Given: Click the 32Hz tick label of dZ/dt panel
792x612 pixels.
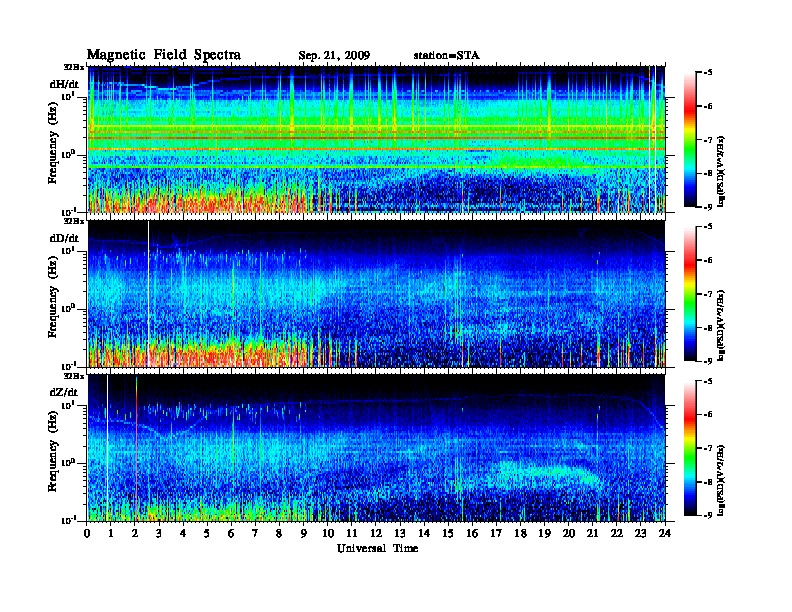Looking at the screenshot, I should coord(74,376).
